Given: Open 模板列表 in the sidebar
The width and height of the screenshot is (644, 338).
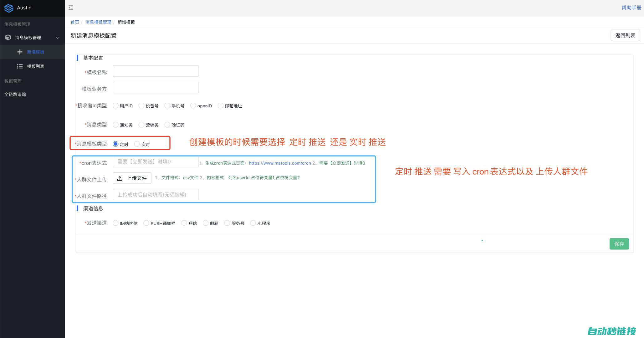Looking at the screenshot, I should pos(36,66).
